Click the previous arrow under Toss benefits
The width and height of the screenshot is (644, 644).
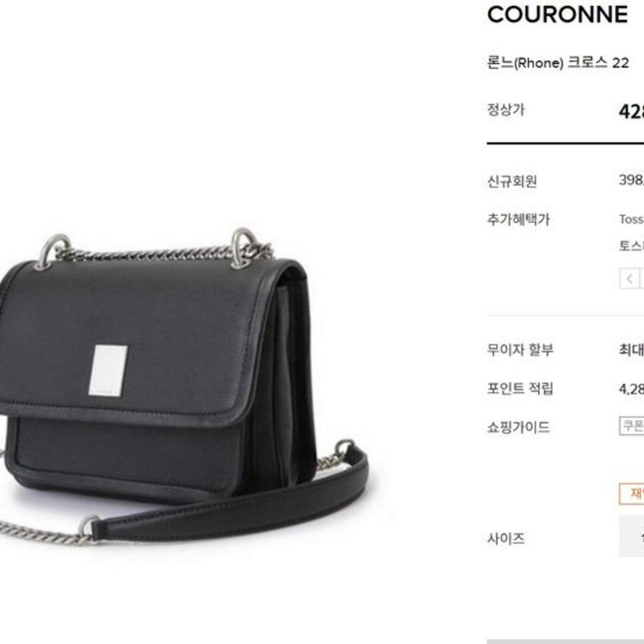click(x=629, y=279)
